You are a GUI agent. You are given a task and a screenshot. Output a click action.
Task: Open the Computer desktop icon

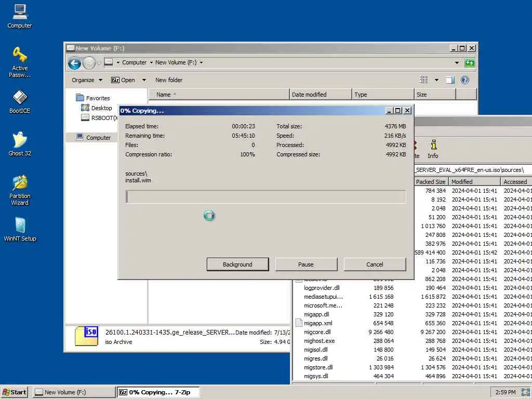pos(20,16)
